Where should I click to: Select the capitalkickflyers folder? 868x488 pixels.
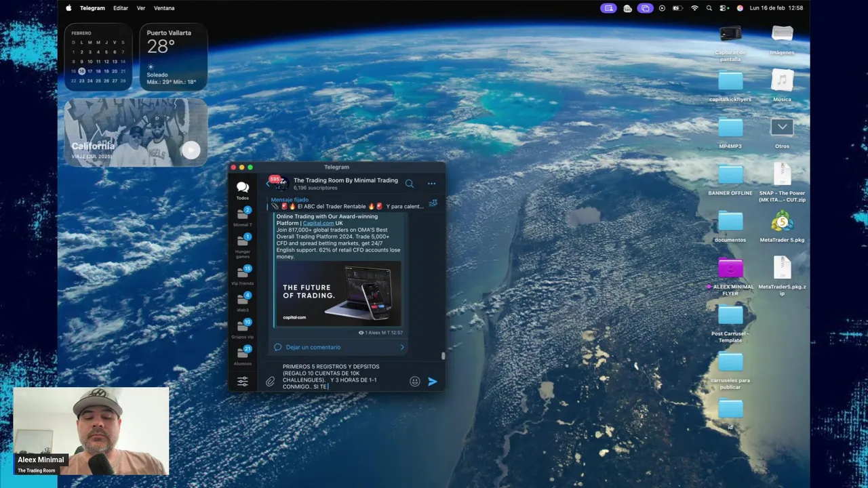point(730,86)
